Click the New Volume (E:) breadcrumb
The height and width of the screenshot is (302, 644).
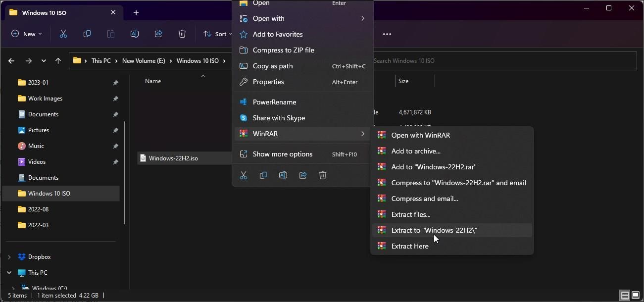(x=144, y=61)
